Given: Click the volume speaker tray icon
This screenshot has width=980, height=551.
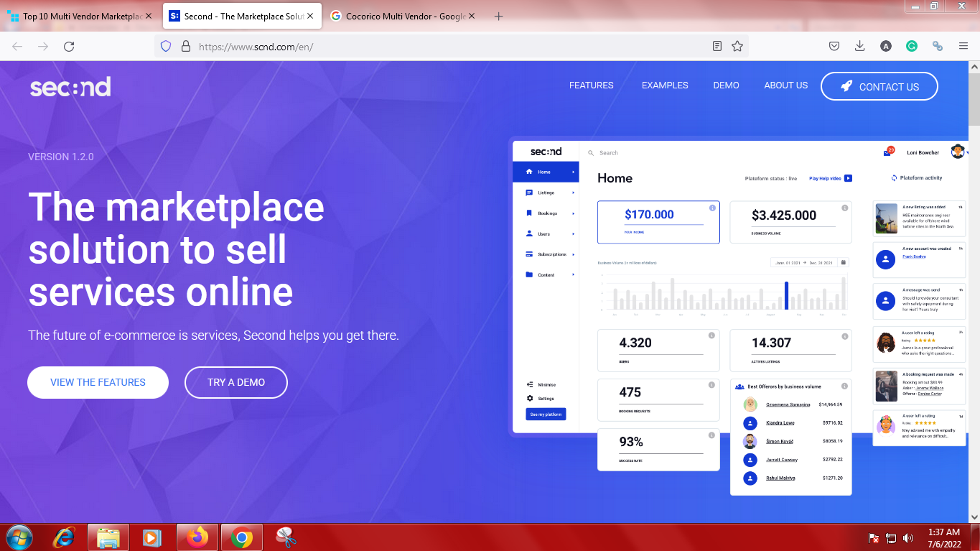Looking at the screenshot, I should [x=908, y=537].
